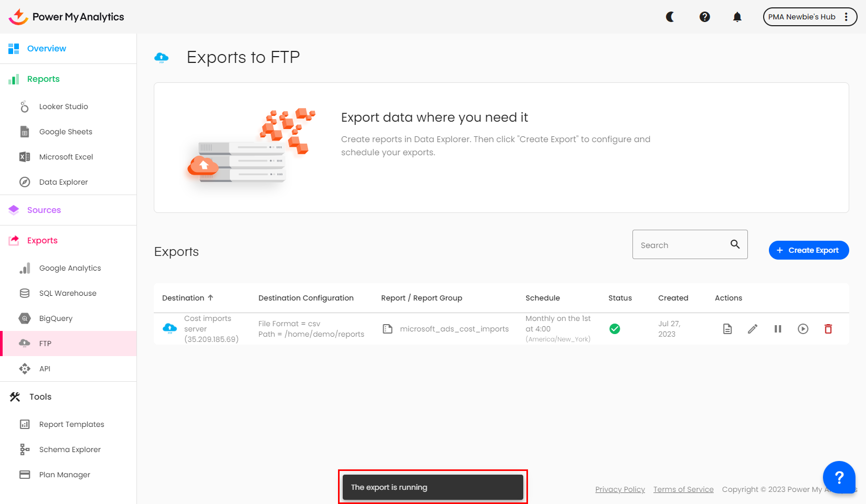Expand the Sources section
The width and height of the screenshot is (866, 504).
pyautogui.click(x=44, y=210)
